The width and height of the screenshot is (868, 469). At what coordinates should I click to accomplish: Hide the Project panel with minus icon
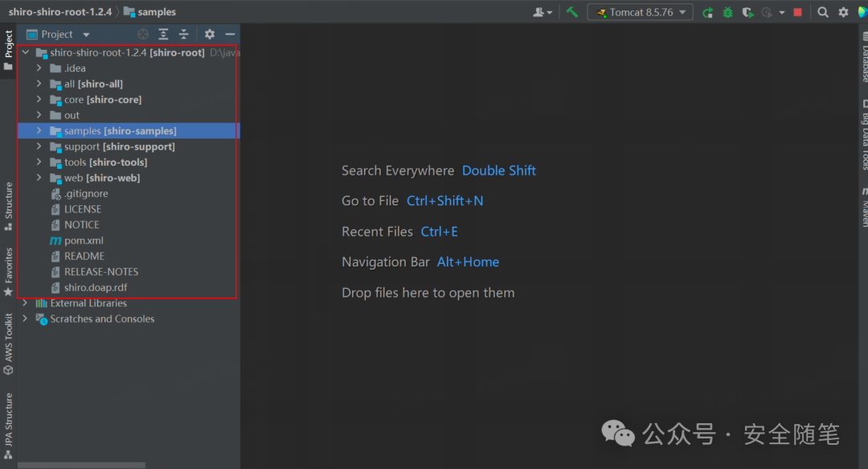tap(230, 35)
